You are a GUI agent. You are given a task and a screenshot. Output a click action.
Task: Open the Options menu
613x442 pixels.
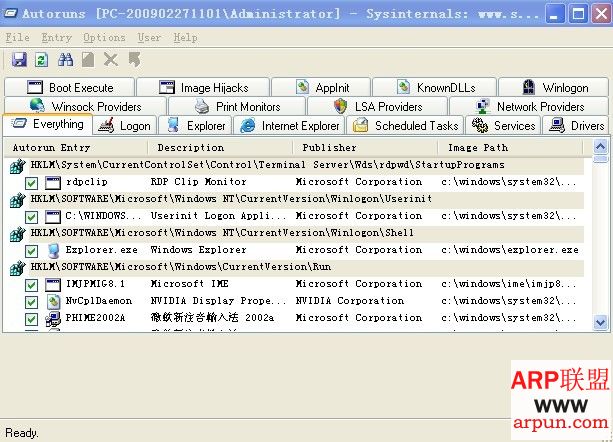(x=104, y=38)
